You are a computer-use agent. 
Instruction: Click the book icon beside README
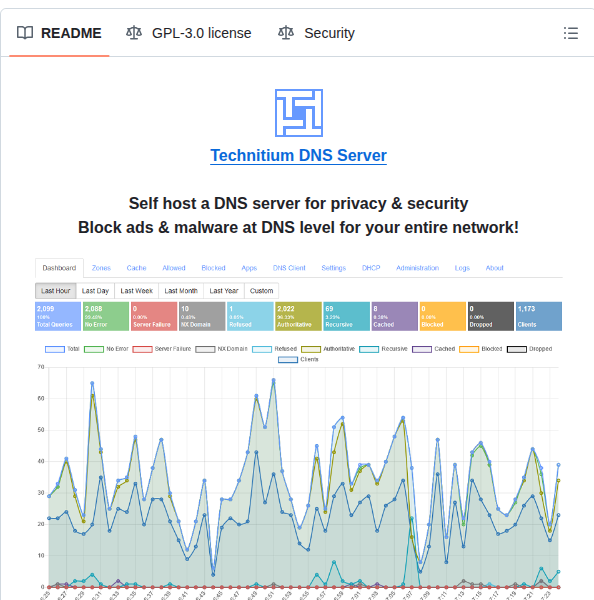coord(25,33)
